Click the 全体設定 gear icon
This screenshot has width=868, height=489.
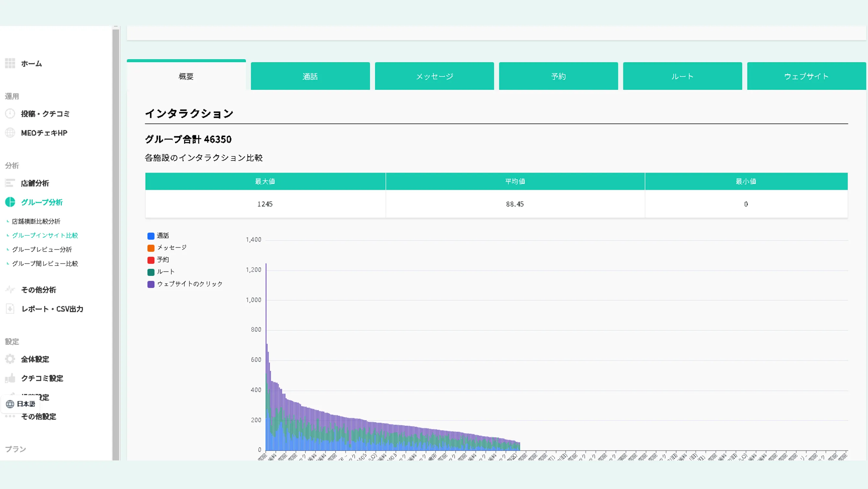tap(10, 359)
